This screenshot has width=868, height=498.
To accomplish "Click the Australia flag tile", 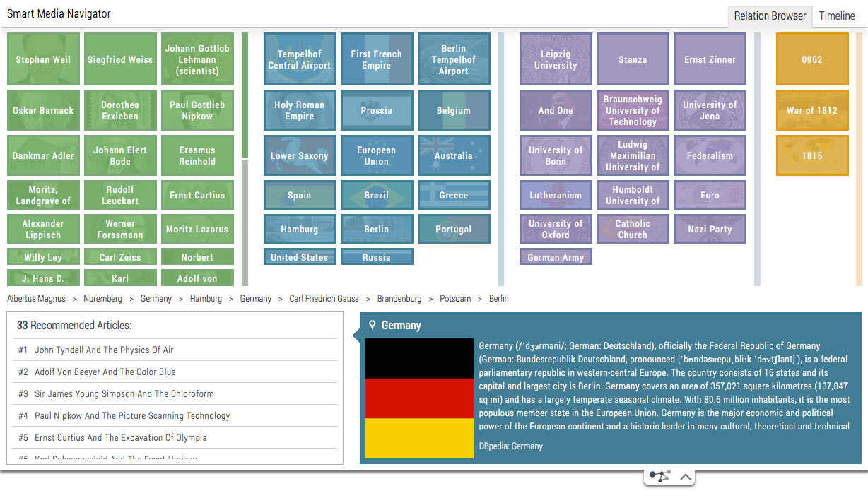I will (x=453, y=155).
